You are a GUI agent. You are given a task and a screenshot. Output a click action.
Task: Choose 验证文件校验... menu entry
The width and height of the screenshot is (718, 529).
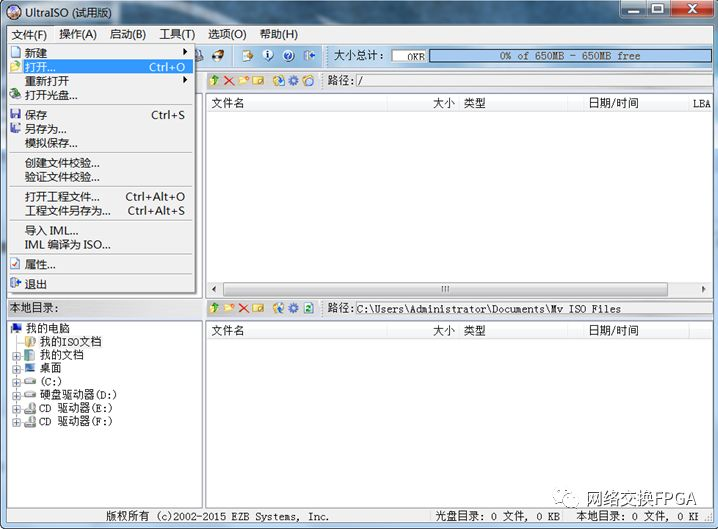tap(101, 177)
